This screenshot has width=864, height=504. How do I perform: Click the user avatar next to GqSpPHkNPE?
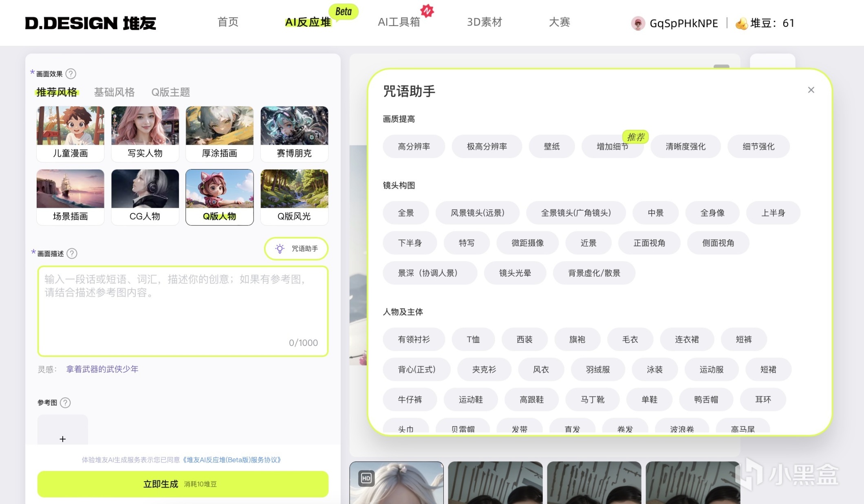tap(638, 23)
